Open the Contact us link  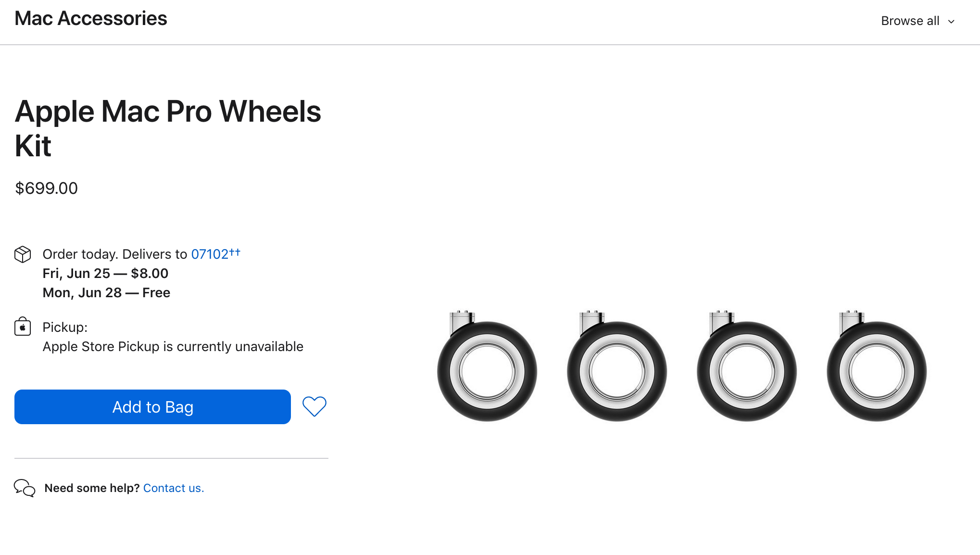pyautogui.click(x=174, y=488)
